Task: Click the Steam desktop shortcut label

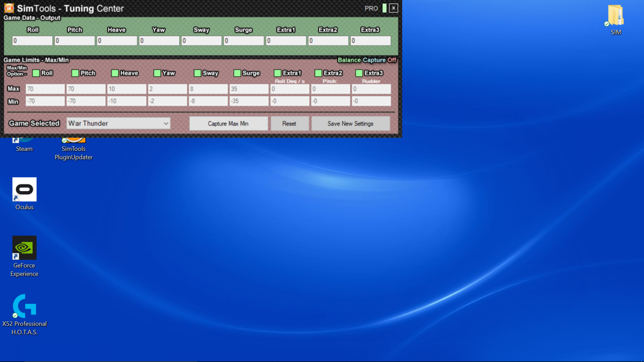Action: click(x=24, y=149)
